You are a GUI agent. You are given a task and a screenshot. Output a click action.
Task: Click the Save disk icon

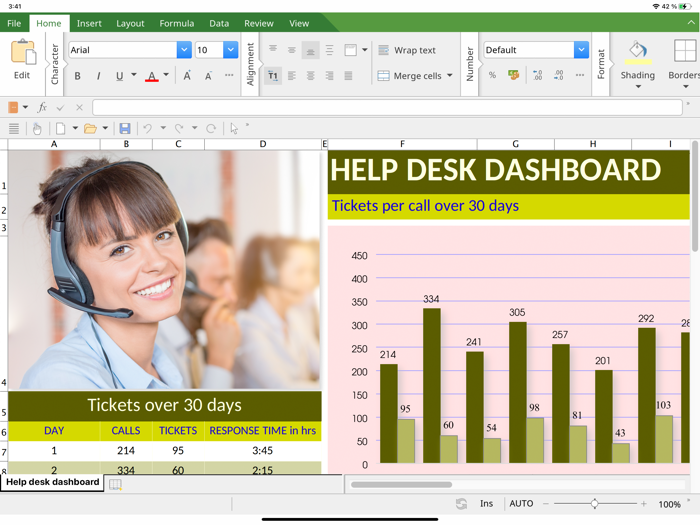tap(125, 129)
